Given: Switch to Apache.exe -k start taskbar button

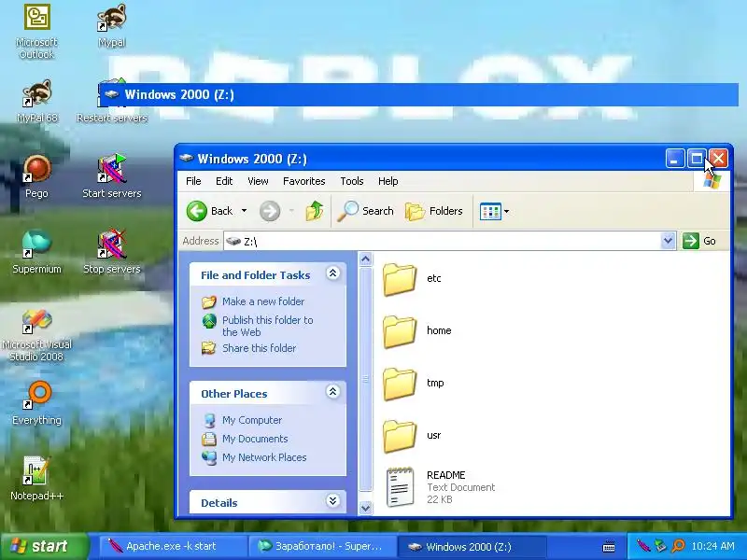Looking at the screenshot, I should point(173,546).
